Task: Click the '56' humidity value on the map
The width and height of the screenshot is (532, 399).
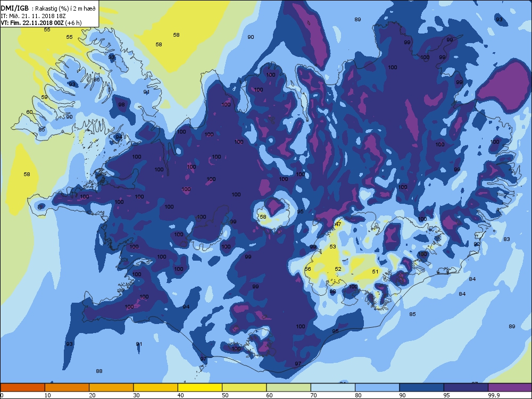Action: click(x=307, y=269)
